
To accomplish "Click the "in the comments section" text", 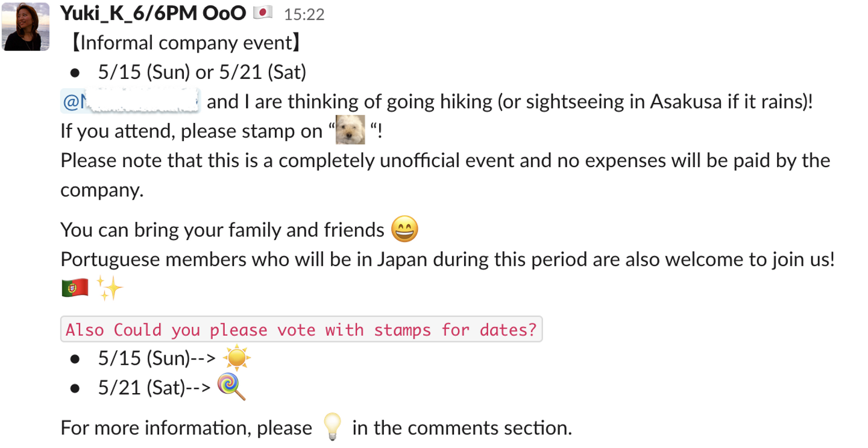I will (461, 428).
